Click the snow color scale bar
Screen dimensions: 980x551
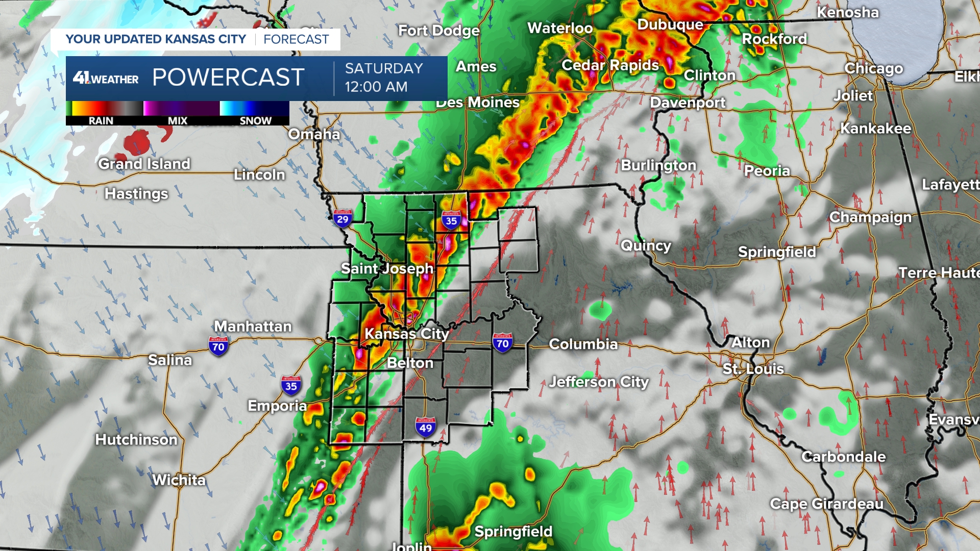(254, 108)
